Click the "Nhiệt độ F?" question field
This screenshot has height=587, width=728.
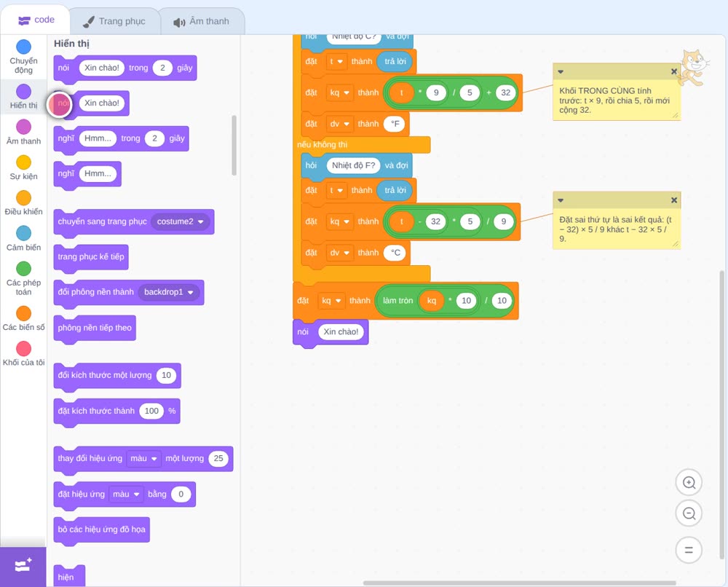[353, 165]
